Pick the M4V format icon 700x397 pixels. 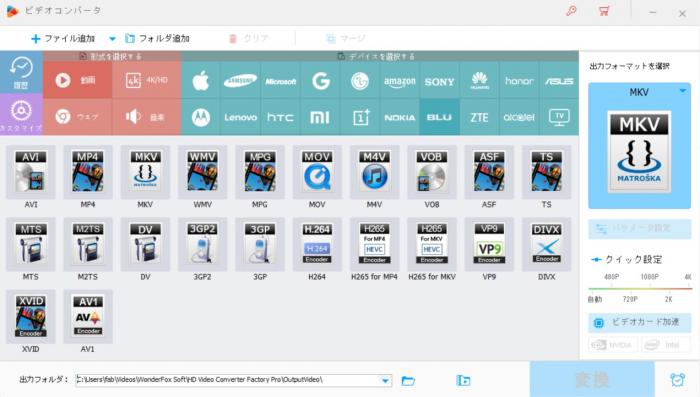click(x=374, y=172)
